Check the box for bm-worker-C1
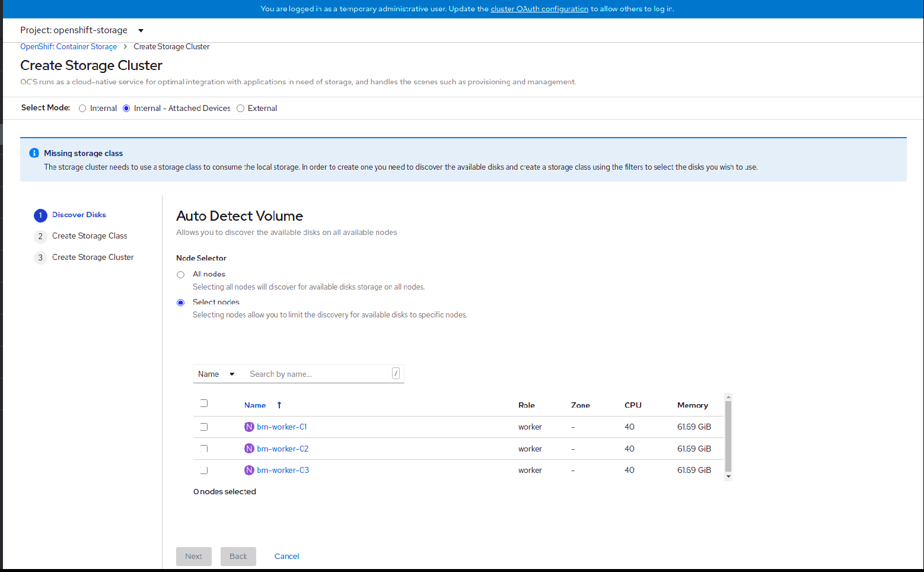This screenshot has height=572, width=924. [204, 427]
